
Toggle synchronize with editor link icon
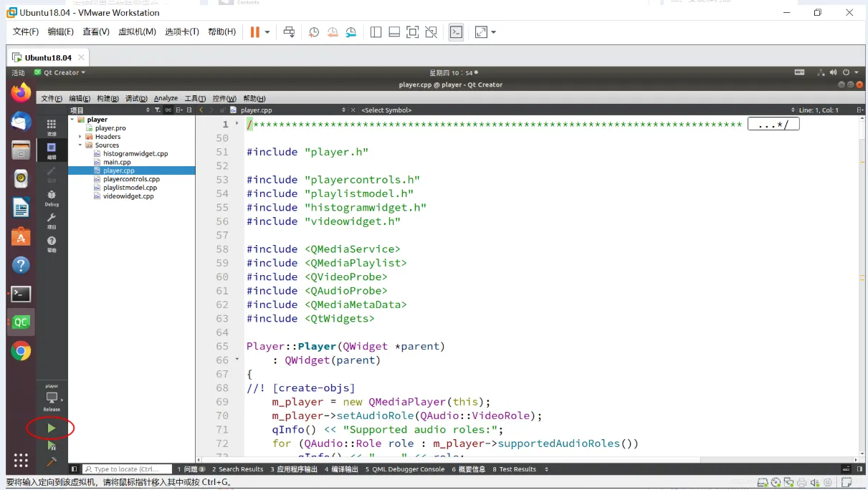168,110
